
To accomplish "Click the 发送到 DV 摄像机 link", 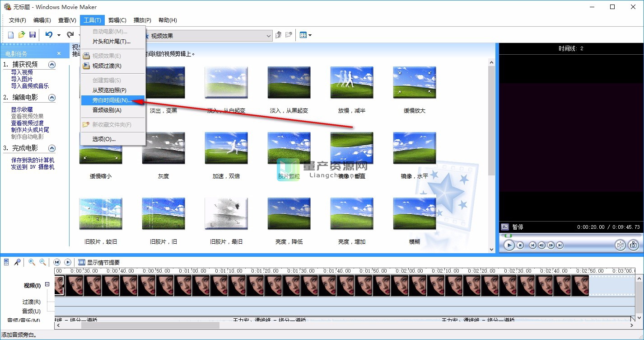I will pyautogui.click(x=33, y=167).
